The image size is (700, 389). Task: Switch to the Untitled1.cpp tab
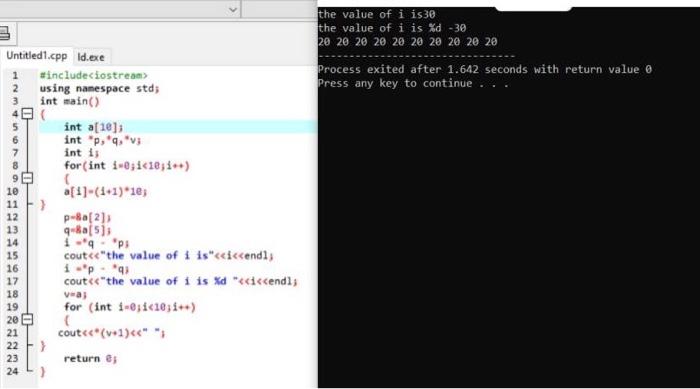pos(36,56)
